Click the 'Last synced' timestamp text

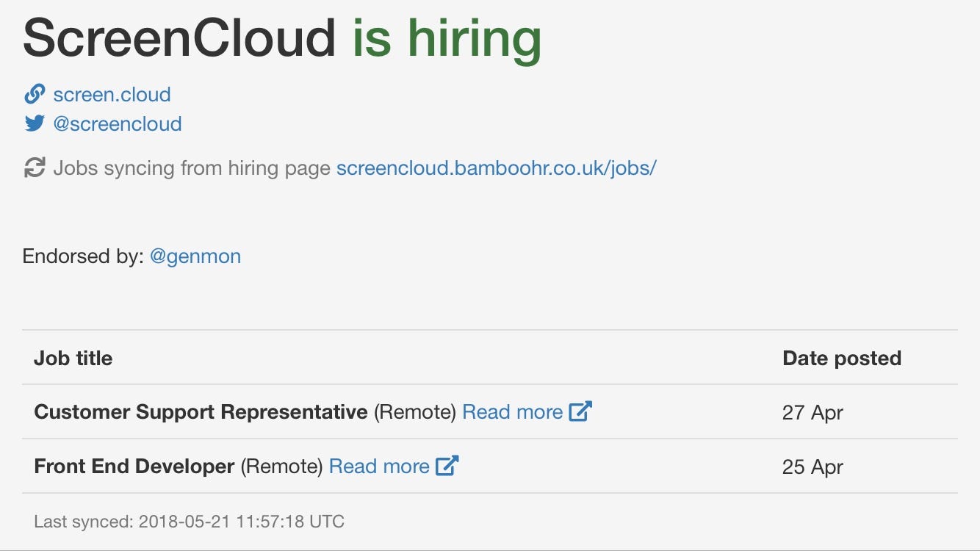[190, 522]
